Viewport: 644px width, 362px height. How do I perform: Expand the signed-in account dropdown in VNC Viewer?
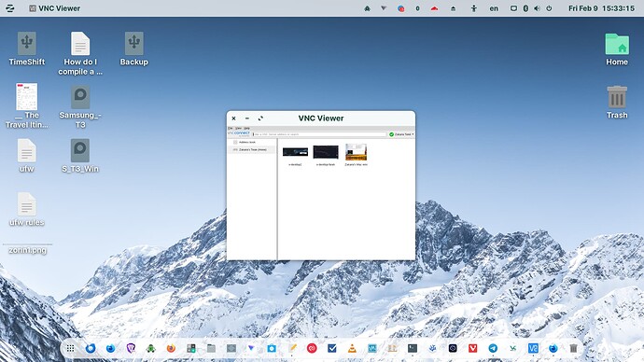401,134
